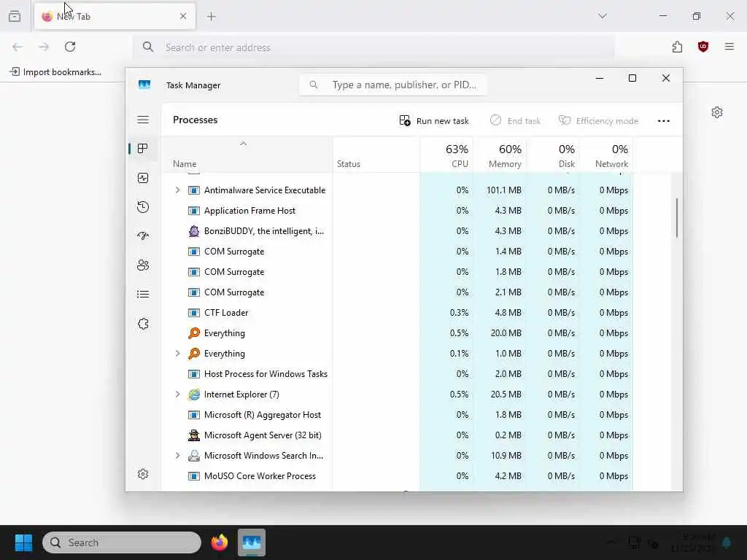747x560 pixels.
Task: Click Efficiency mode button
Action: pos(598,121)
